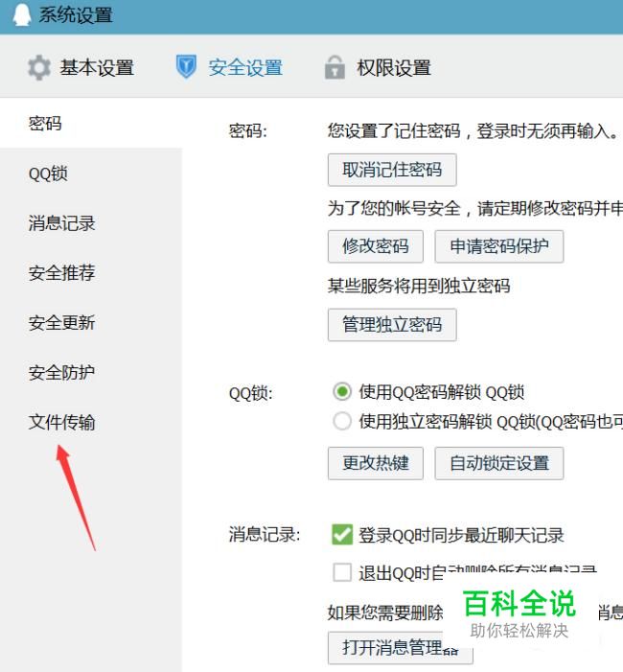Viewport: 623px width, 672px height.
Task: Click the 更改热键 button
Action: click(376, 463)
